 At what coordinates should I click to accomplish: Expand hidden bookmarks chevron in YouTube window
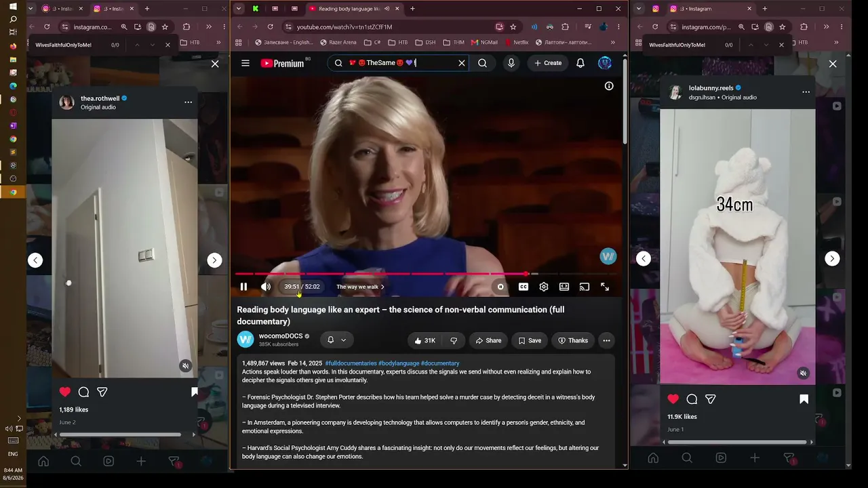pos(613,42)
